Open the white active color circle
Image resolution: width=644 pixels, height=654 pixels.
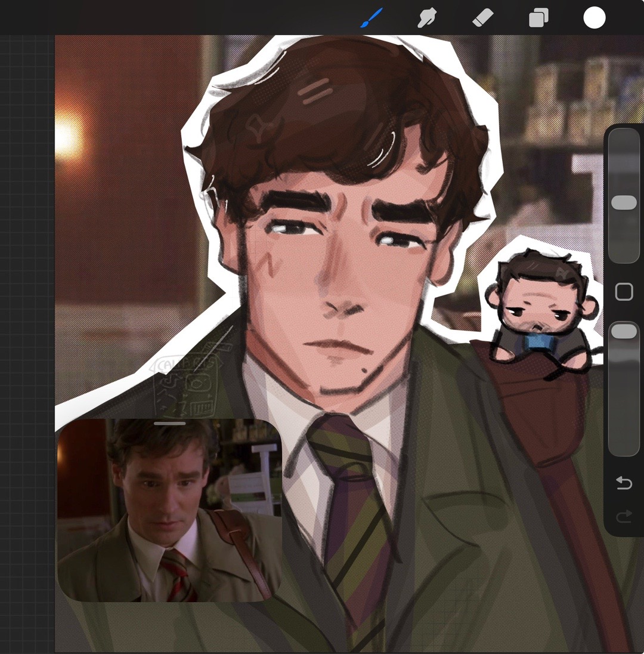coord(595,18)
